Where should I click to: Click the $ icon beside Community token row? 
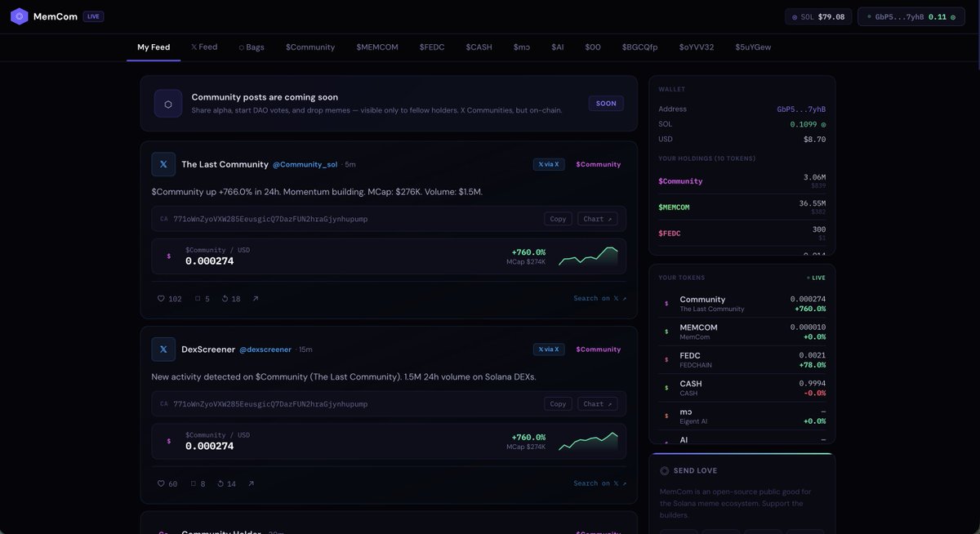pyautogui.click(x=666, y=304)
